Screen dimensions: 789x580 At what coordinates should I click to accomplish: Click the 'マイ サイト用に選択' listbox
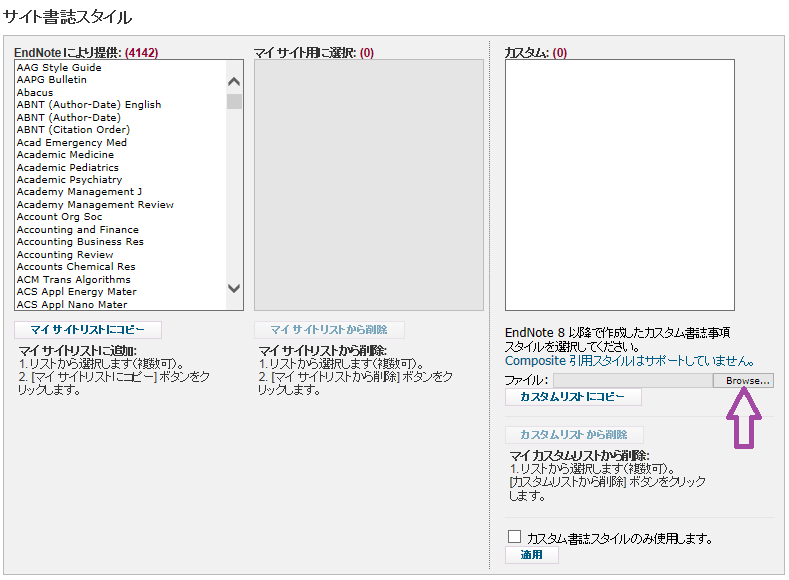[369, 185]
